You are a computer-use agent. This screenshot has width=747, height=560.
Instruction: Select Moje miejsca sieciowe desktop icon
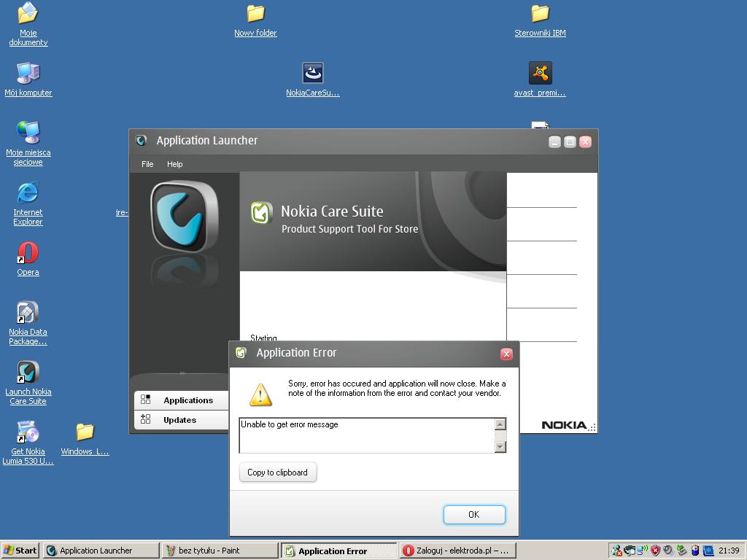tap(28, 143)
